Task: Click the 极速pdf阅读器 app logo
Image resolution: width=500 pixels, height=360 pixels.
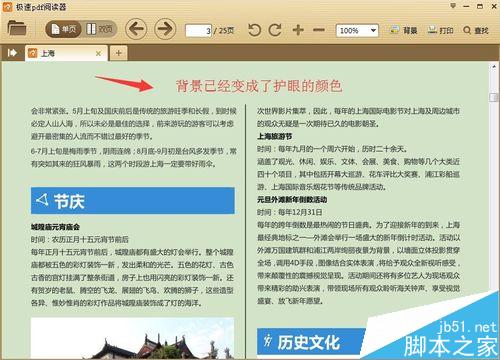Action: click(x=7, y=7)
